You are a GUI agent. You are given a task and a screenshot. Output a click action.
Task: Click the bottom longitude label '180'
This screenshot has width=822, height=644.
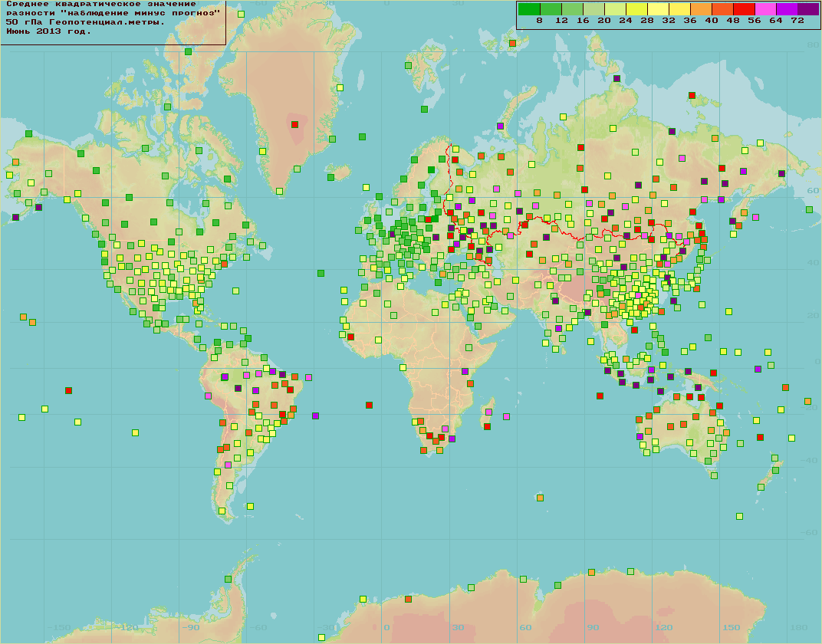799,627
